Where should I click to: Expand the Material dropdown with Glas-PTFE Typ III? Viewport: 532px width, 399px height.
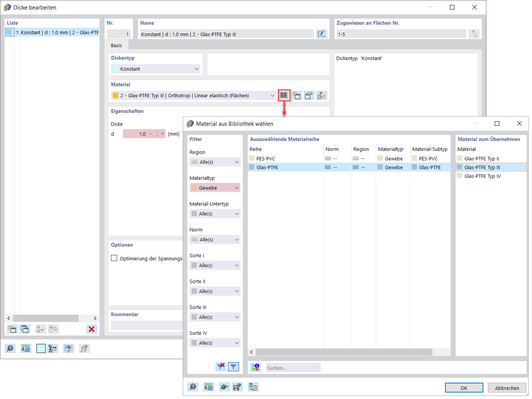tap(193, 95)
